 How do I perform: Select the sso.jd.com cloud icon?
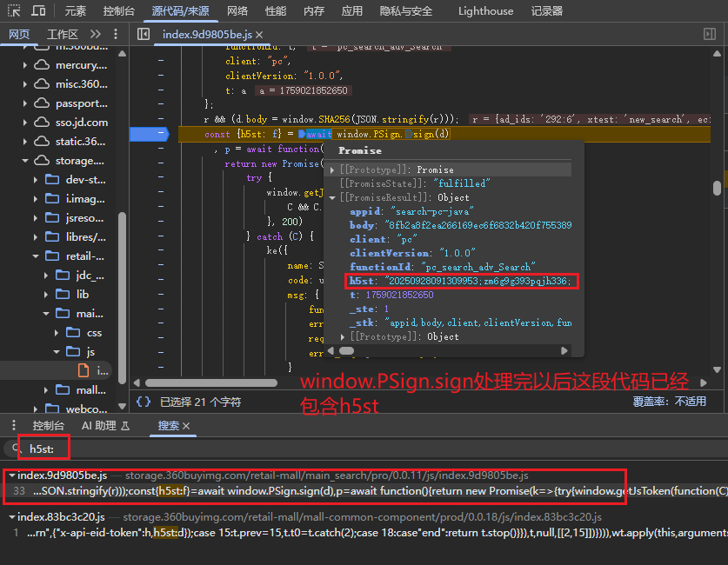pyautogui.click(x=42, y=122)
